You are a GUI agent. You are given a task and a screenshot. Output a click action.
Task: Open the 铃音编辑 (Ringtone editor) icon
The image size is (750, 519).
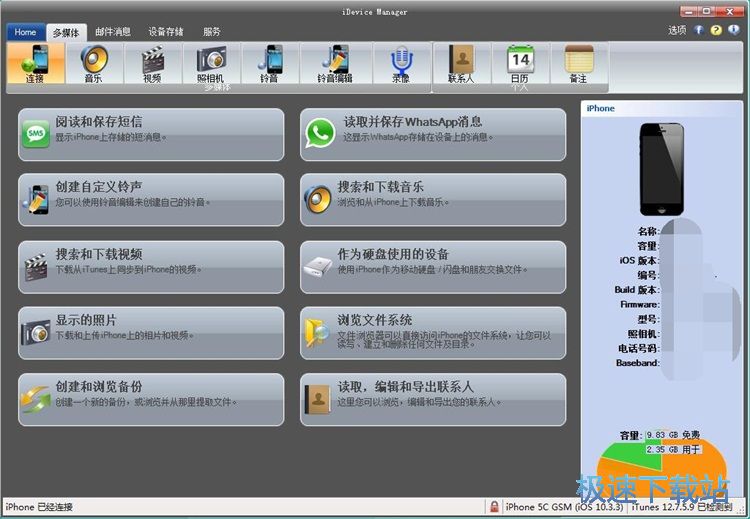(x=335, y=64)
